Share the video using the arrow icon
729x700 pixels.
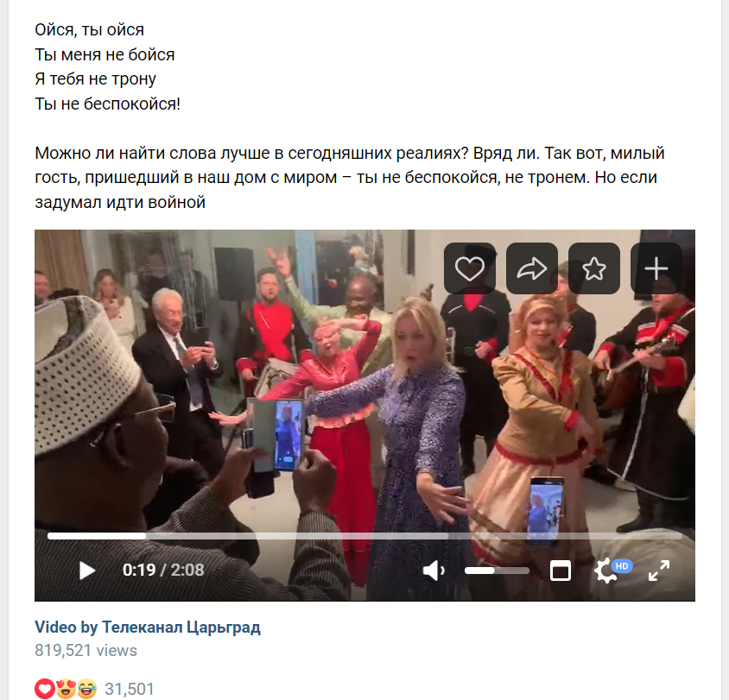[532, 268]
